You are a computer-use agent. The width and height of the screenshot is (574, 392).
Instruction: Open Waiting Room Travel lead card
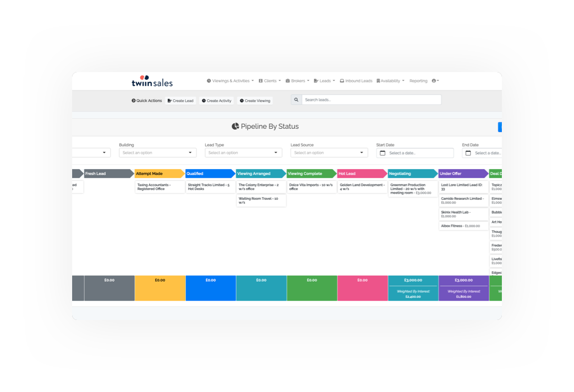point(261,200)
